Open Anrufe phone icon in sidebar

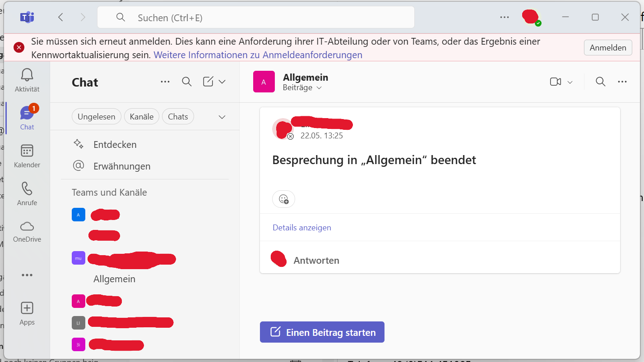(x=27, y=189)
